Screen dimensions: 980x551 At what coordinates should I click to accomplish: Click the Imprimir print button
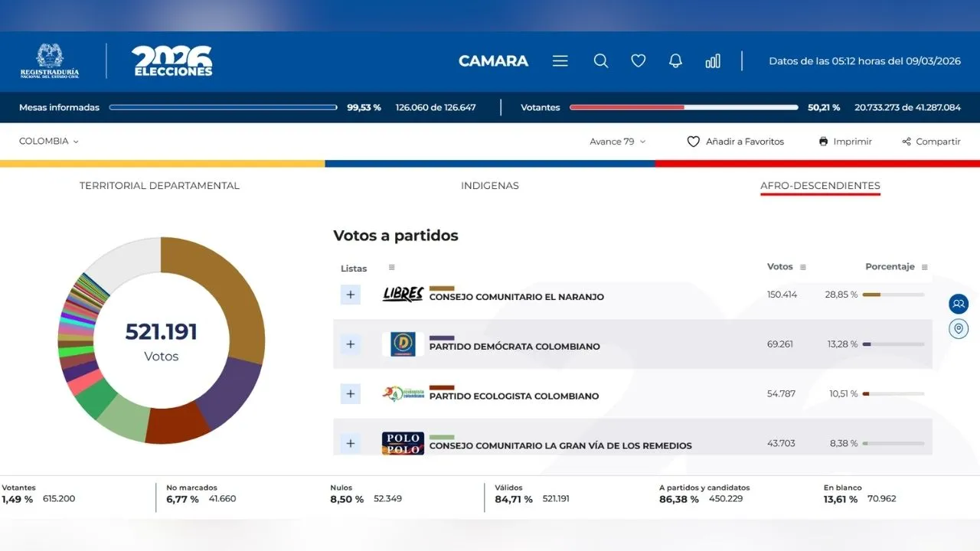point(845,142)
